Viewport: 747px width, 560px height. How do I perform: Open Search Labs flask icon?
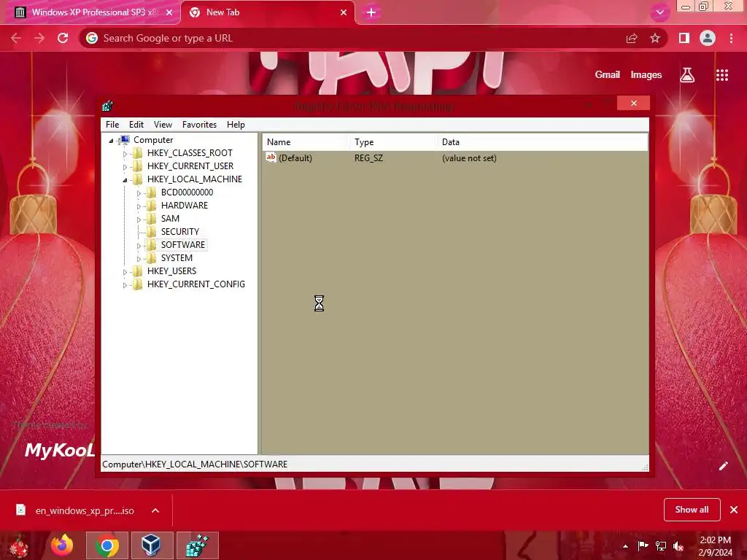(x=687, y=75)
